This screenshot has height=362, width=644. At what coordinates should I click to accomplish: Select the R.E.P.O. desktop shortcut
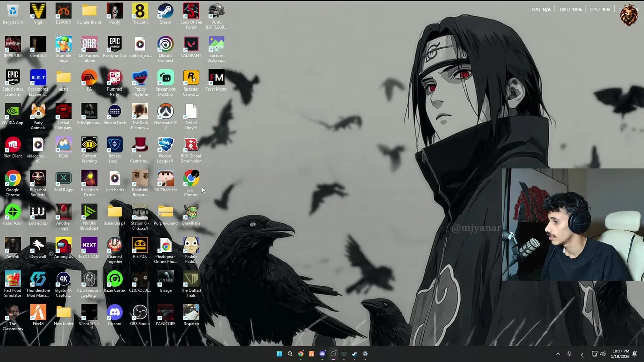pos(140,249)
